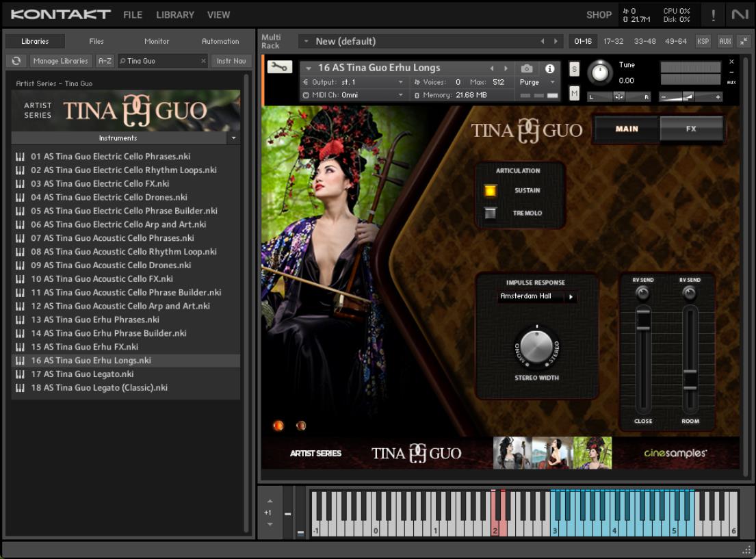Click the NI logo icon
756x559 pixels.
pos(740,14)
